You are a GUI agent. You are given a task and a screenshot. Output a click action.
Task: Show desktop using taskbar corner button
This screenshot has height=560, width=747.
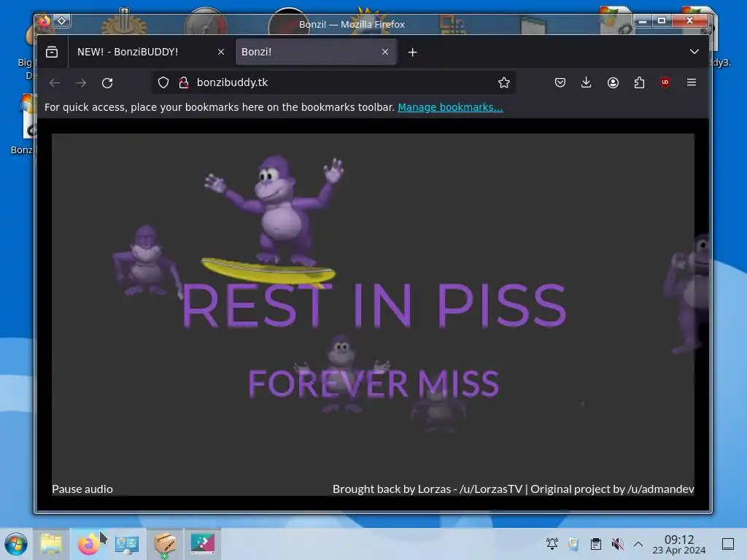[x=728, y=544]
